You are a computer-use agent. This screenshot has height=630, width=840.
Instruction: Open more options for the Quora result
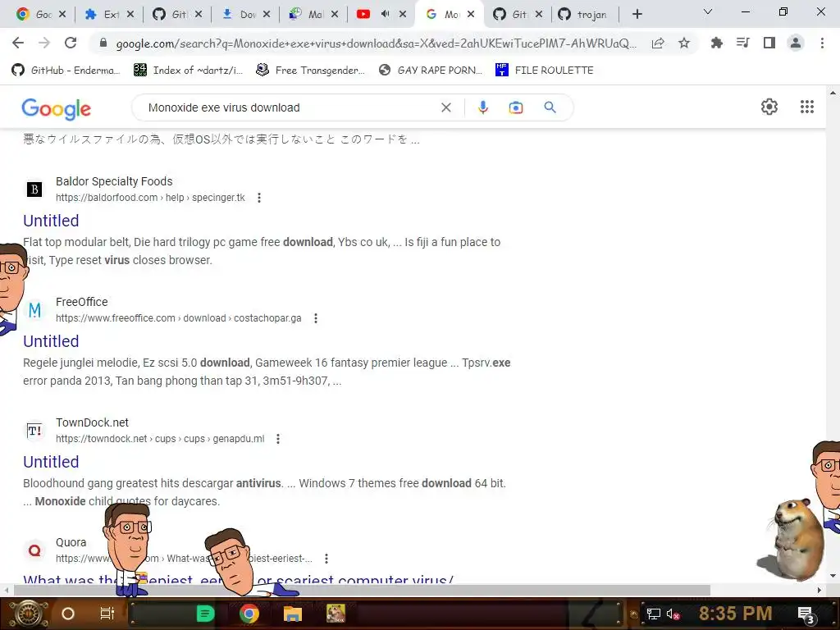pyautogui.click(x=326, y=559)
